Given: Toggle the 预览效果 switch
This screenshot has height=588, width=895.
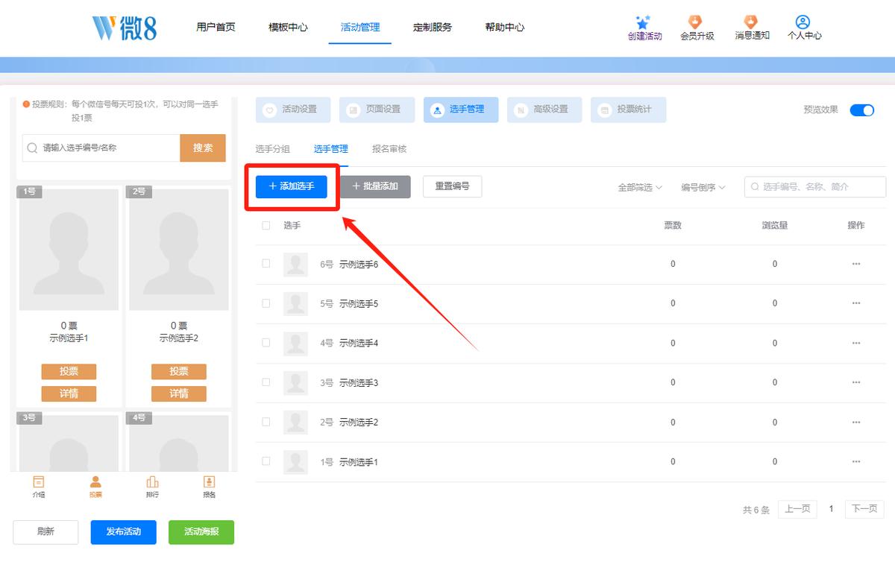Looking at the screenshot, I should click(861, 110).
